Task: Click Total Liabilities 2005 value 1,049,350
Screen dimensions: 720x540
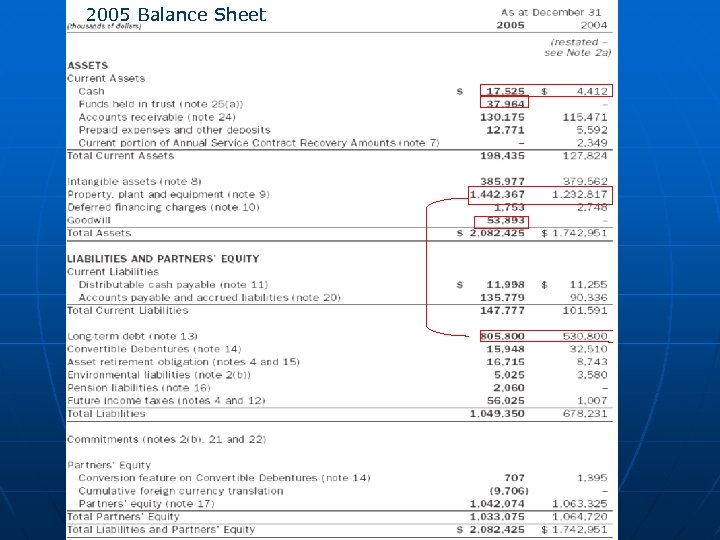Action: 497,413
